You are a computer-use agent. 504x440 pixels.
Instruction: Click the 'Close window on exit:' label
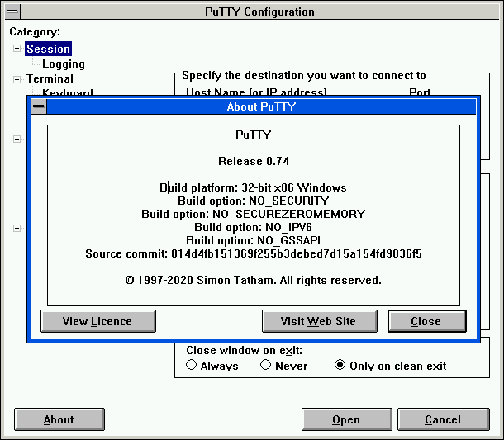(x=245, y=350)
